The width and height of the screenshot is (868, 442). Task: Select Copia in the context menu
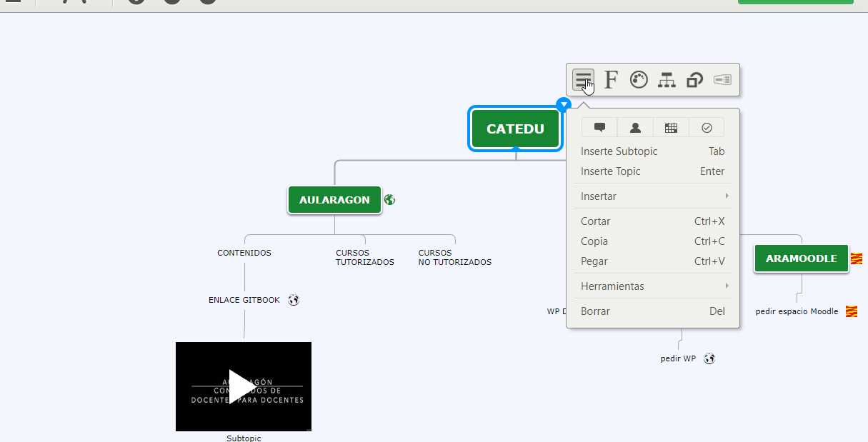(x=653, y=241)
